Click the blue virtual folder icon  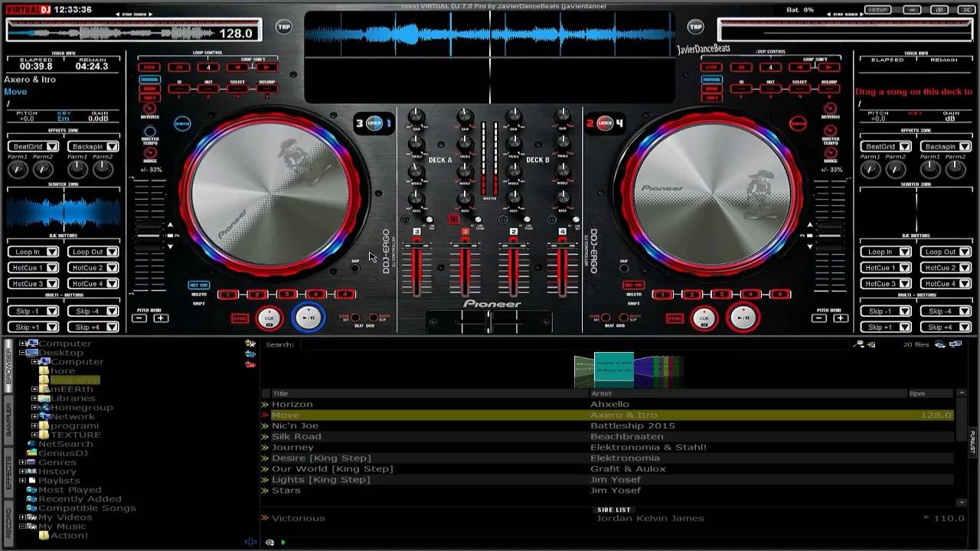pos(250,354)
